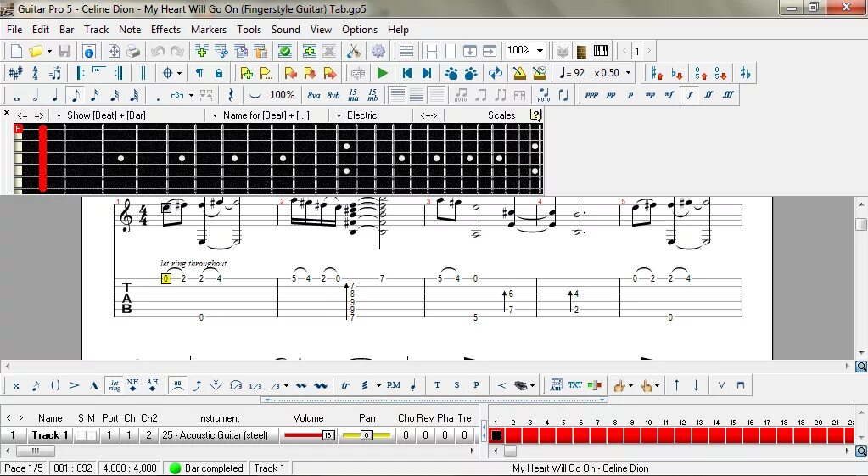
Task: Open the time signature 4/4 icon
Action: tap(35, 73)
